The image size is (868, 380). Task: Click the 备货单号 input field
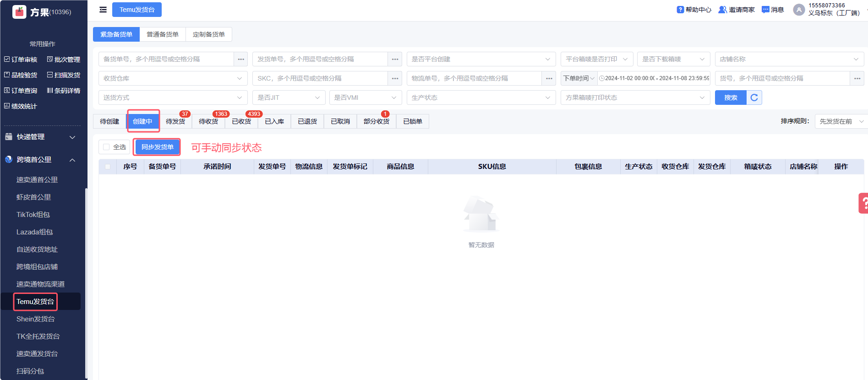coord(166,59)
